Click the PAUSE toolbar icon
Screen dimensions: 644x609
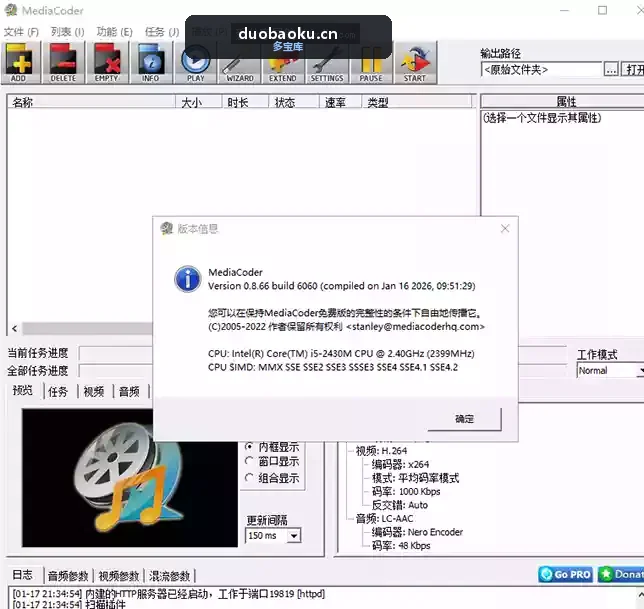(371, 63)
